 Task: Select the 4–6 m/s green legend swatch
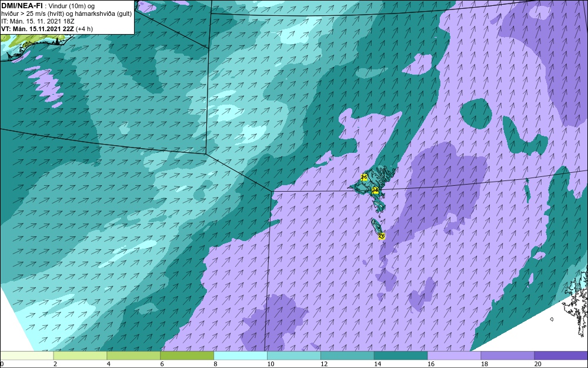pos(133,356)
